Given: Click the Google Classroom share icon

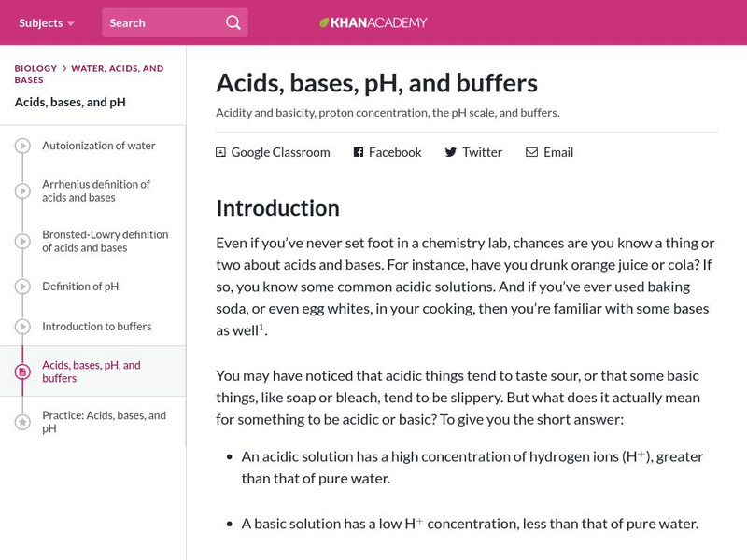Looking at the screenshot, I should [221, 151].
